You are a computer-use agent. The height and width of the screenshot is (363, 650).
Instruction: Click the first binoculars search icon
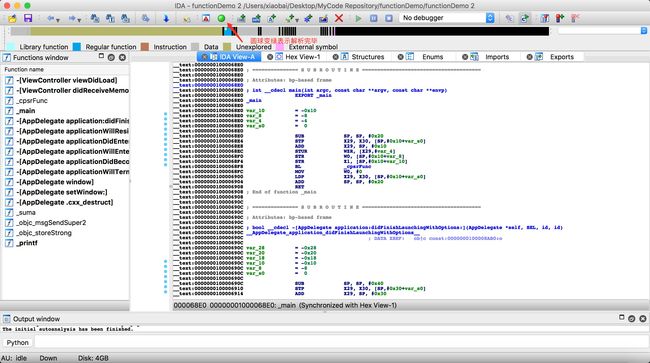[95, 18]
